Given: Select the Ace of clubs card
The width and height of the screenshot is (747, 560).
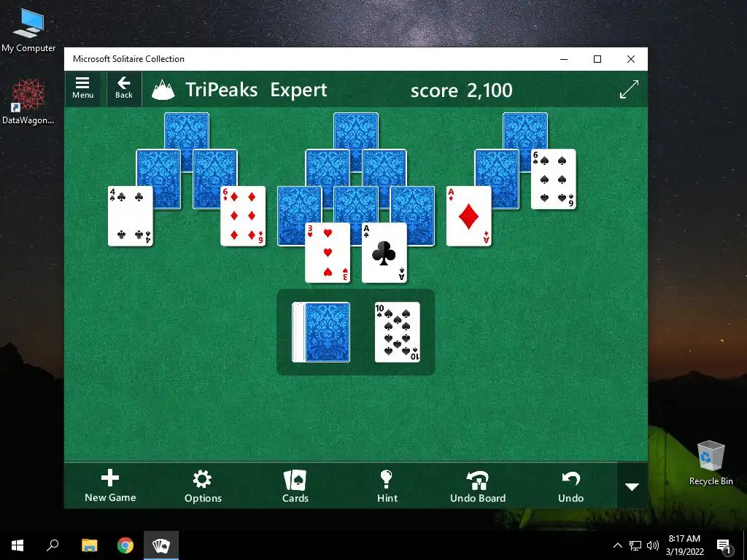Looking at the screenshot, I should pos(384,253).
